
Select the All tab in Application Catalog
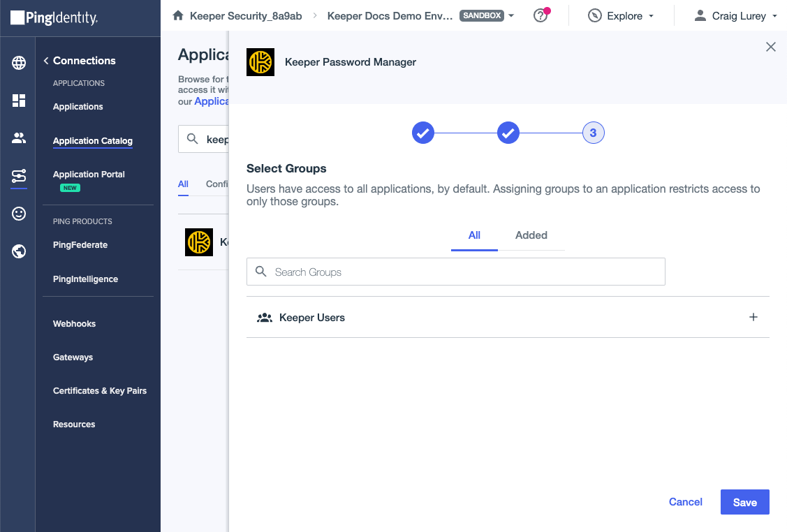(x=183, y=184)
